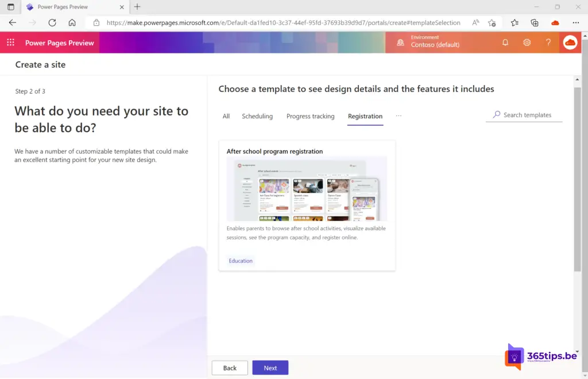Click the Education tag on the template
588x379 pixels.
241,261
